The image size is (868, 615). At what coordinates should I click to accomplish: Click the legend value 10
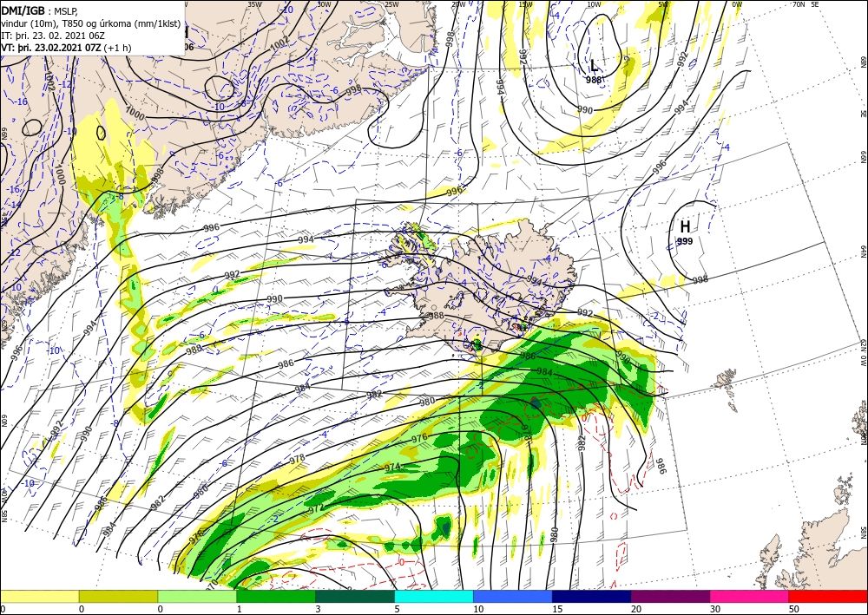pyautogui.click(x=477, y=609)
